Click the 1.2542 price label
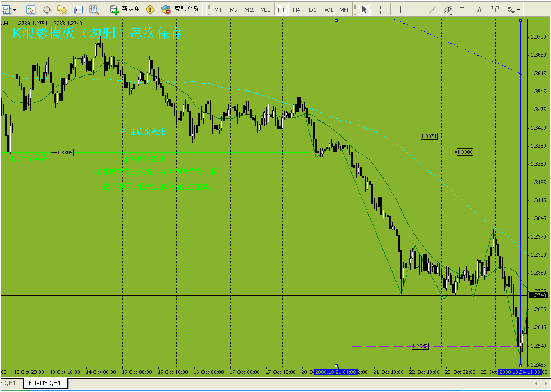 (x=420, y=347)
